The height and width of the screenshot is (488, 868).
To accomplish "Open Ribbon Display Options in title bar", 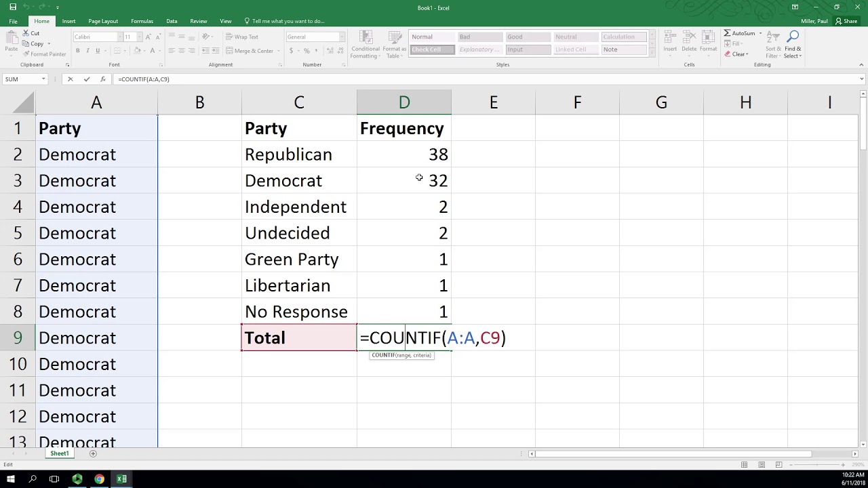I will (x=795, y=7).
